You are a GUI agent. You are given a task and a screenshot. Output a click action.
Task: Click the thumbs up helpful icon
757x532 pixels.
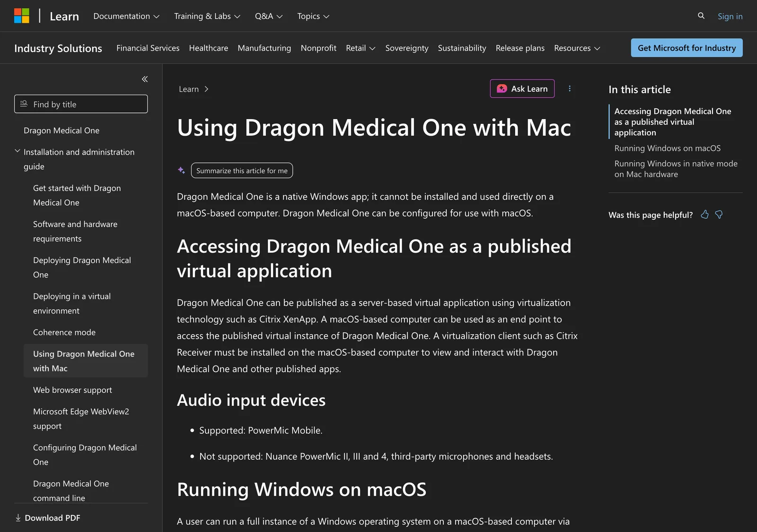704,215
